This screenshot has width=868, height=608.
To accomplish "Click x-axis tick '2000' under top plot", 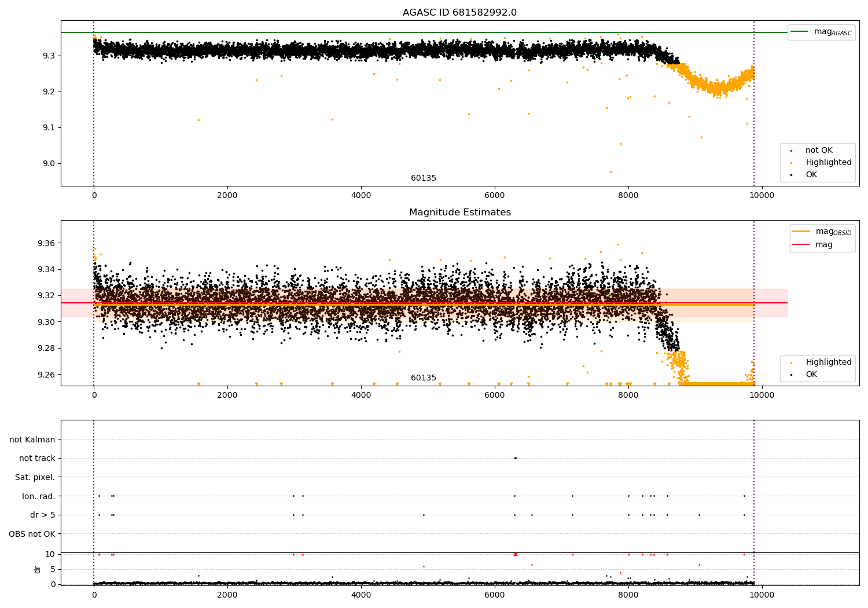I will point(227,196).
